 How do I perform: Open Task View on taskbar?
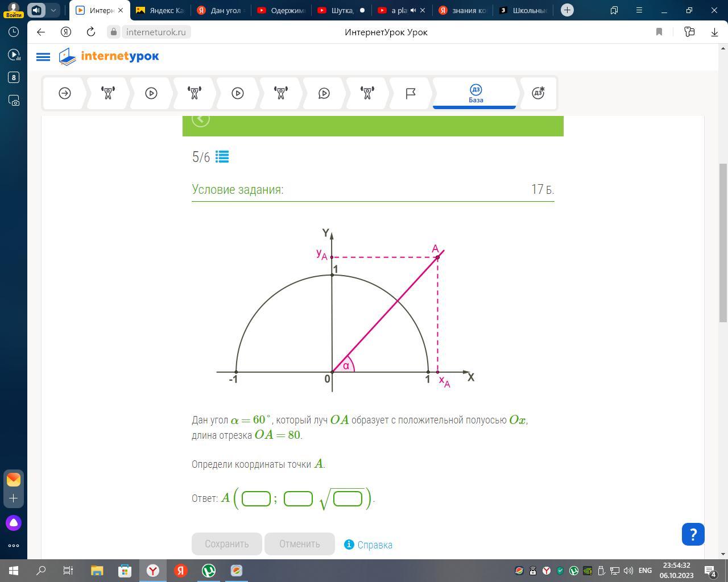(68, 571)
